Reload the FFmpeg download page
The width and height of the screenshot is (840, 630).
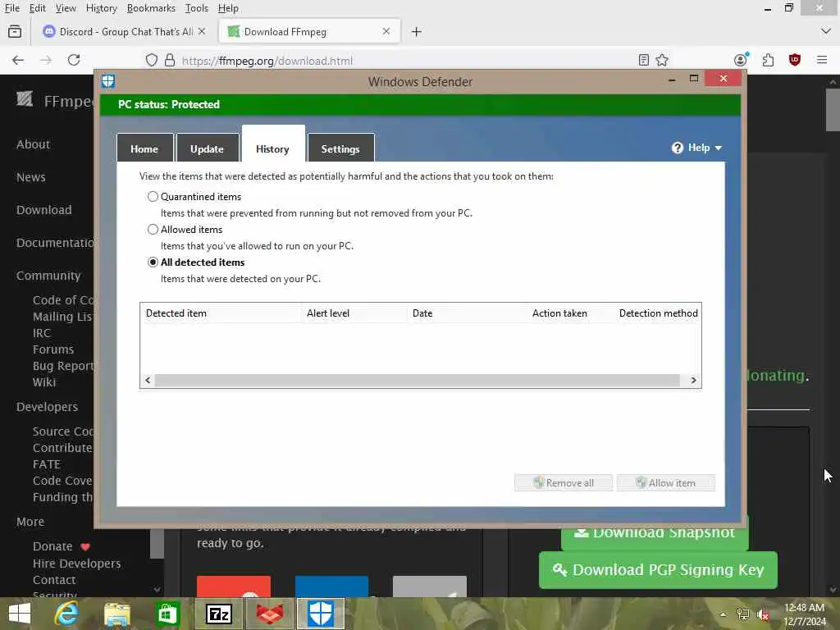click(x=74, y=60)
